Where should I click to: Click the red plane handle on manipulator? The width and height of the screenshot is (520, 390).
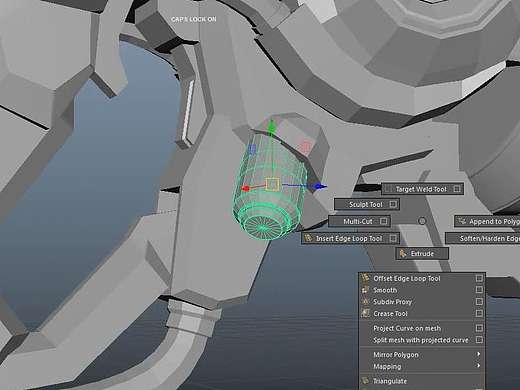[305, 147]
